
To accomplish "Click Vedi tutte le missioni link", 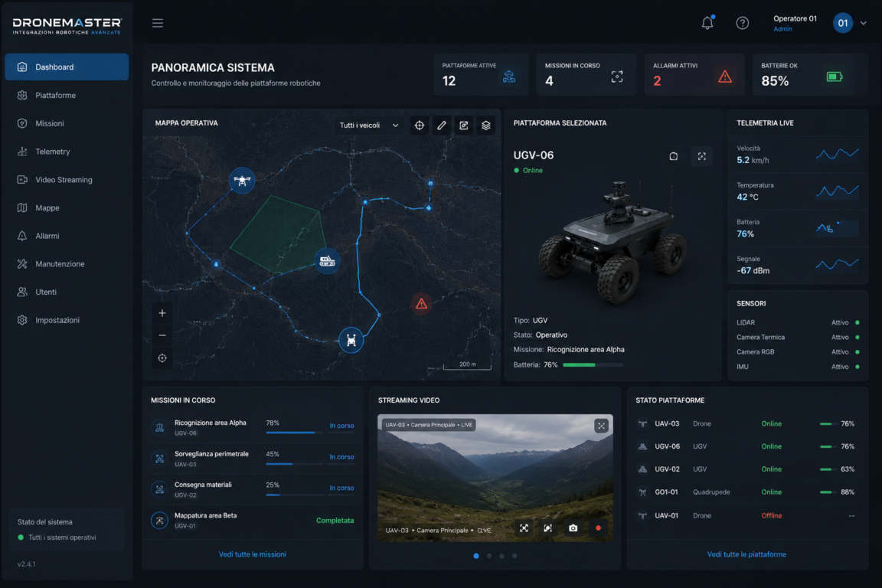I will [252, 554].
